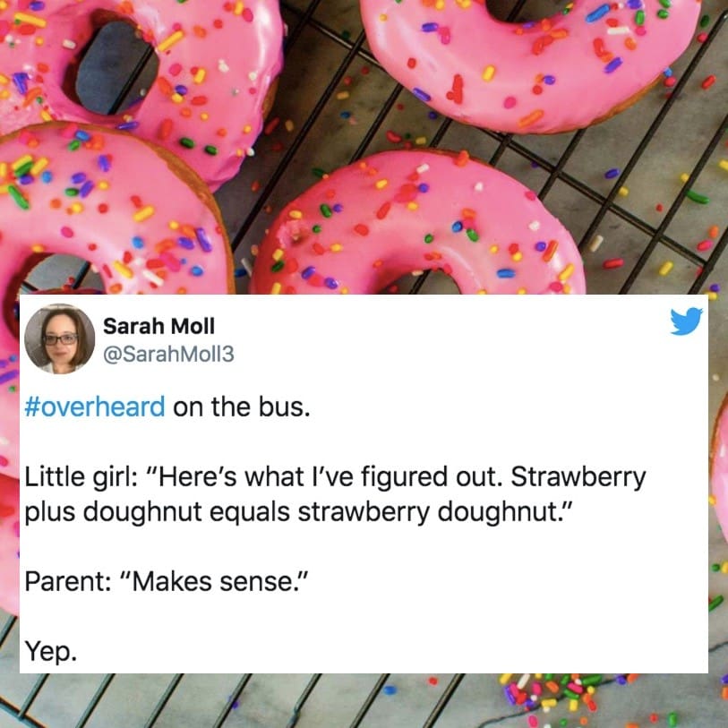Open Sarah Moll's profile avatar photo
The image size is (728, 728).
click(59, 339)
